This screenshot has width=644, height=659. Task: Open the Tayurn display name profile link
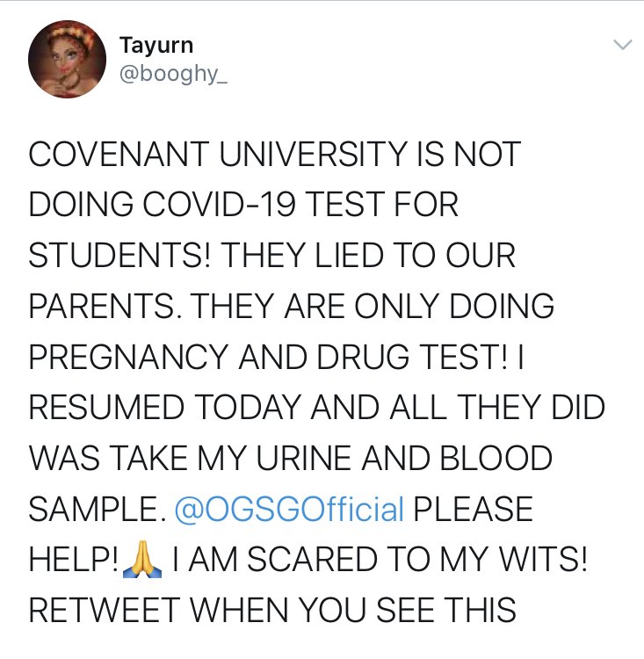tap(156, 45)
